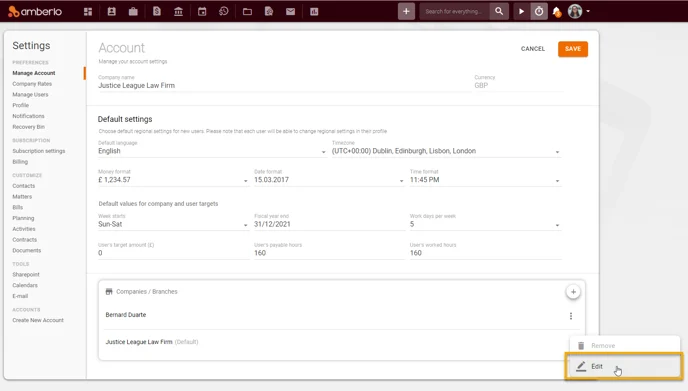Open the reports chart icon

(x=314, y=12)
